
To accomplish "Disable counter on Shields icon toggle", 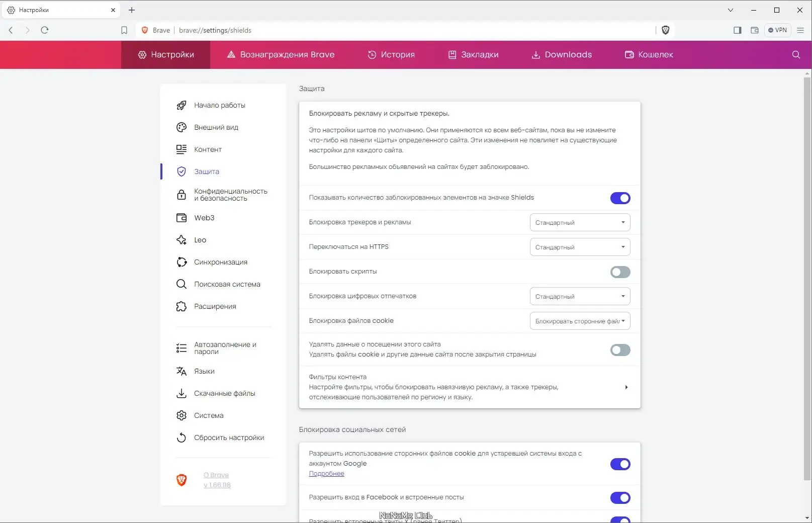I will [620, 198].
